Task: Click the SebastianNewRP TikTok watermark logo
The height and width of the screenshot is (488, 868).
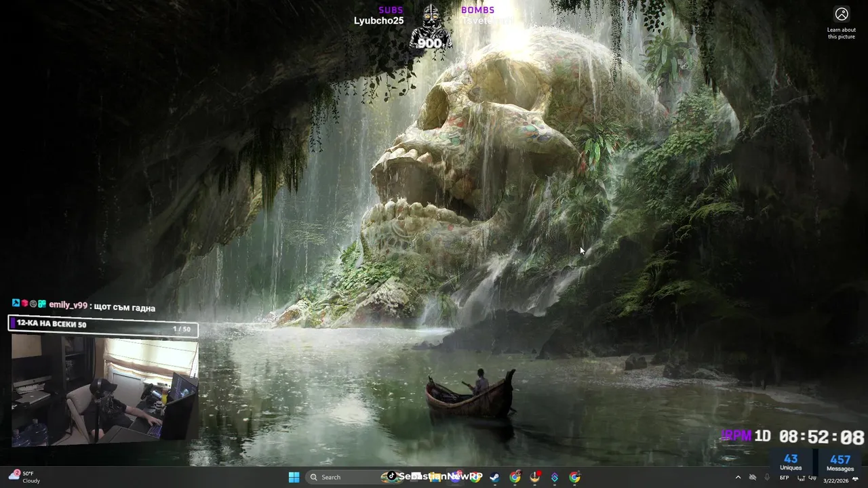Action: tap(390, 476)
